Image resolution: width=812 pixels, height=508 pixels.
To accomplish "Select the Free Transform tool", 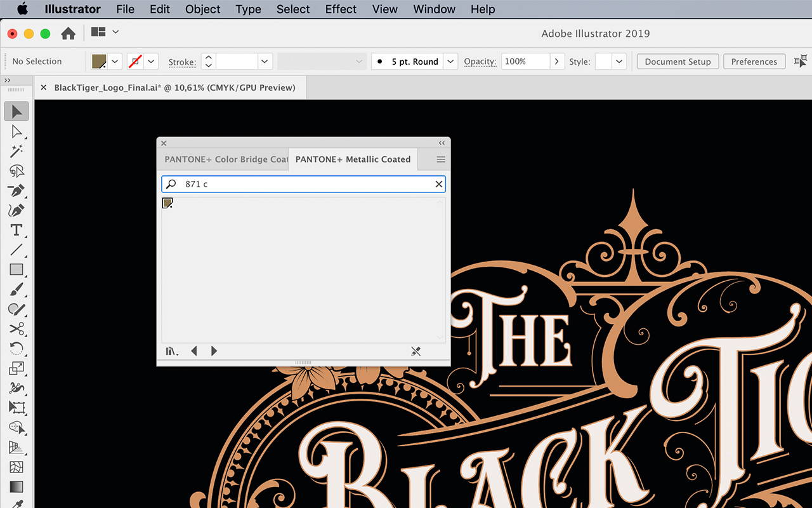I will pyautogui.click(x=16, y=408).
